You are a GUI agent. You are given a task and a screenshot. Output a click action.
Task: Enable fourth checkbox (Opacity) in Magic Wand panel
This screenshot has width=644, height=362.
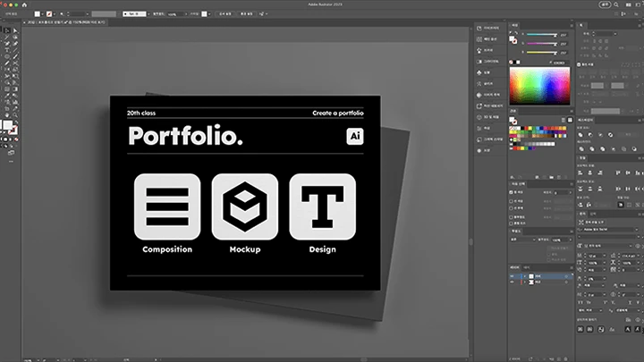511,217
